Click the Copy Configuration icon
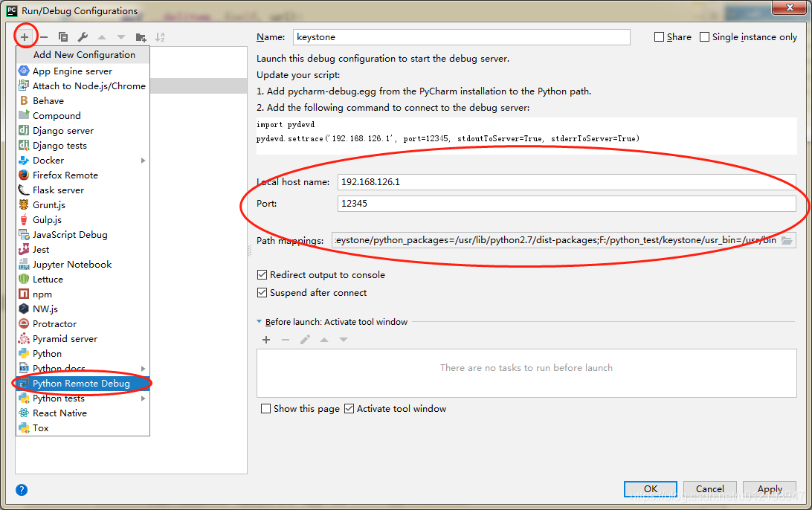The image size is (812, 510). click(63, 36)
